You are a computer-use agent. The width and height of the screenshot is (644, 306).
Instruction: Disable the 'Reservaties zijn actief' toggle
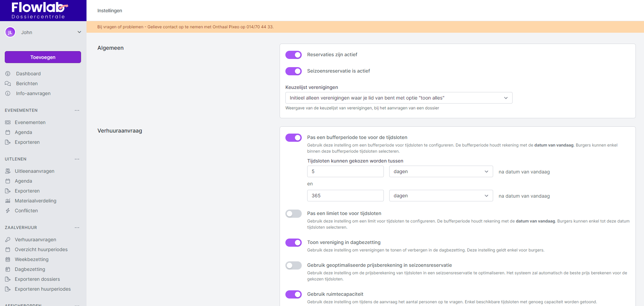tap(294, 55)
